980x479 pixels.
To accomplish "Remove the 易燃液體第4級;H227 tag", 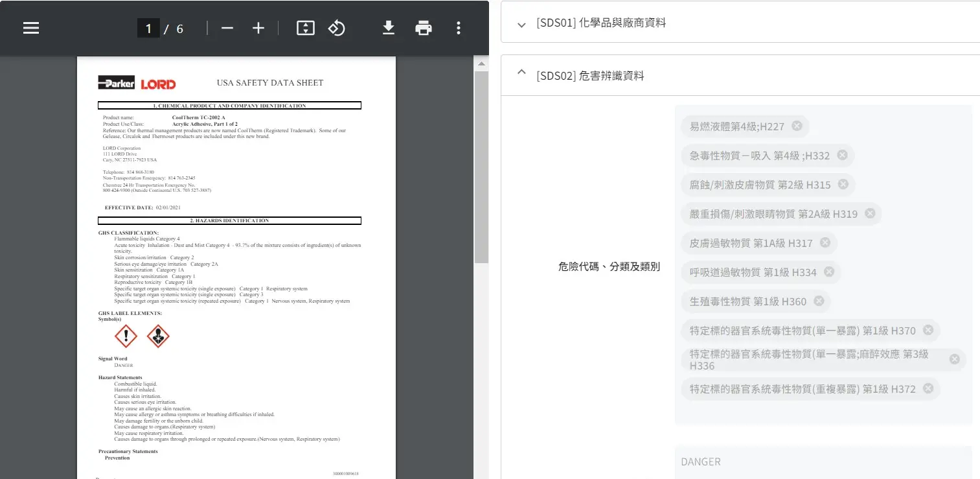I will click(797, 126).
